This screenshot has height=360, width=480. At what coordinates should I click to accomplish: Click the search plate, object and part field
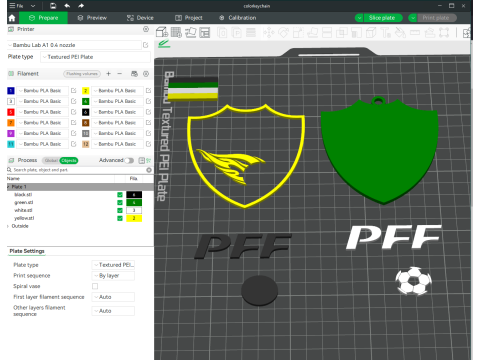[79, 170]
